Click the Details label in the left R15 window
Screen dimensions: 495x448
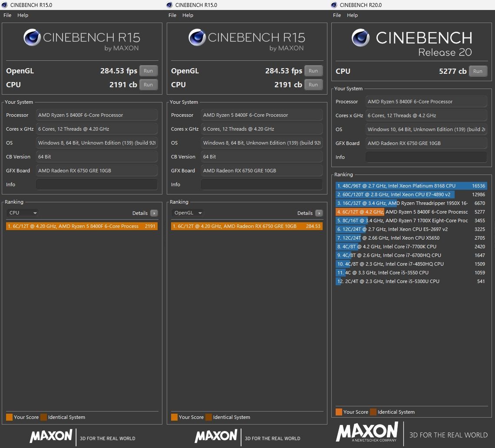click(x=140, y=213)
